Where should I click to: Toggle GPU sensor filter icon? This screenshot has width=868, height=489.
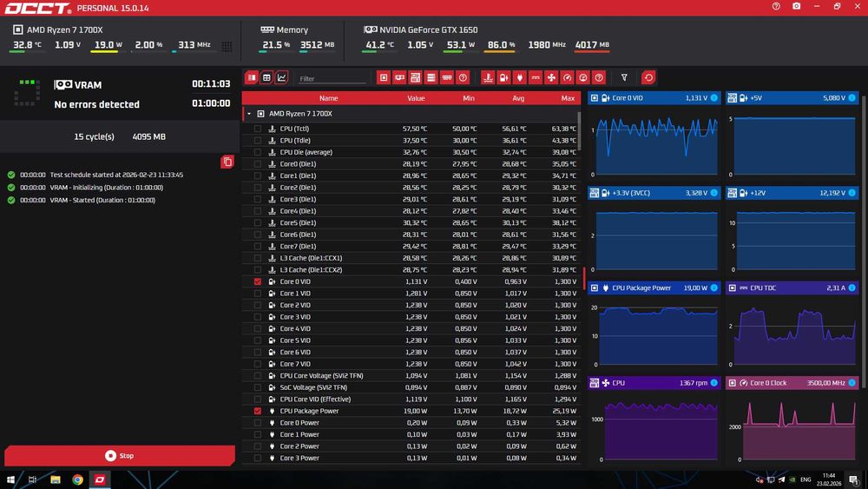click(399, 77)
